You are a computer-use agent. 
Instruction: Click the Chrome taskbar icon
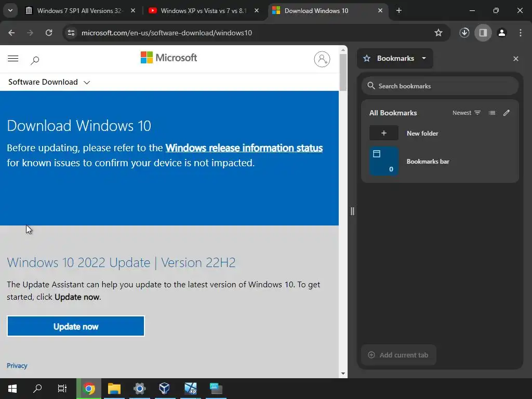point(89,389)
